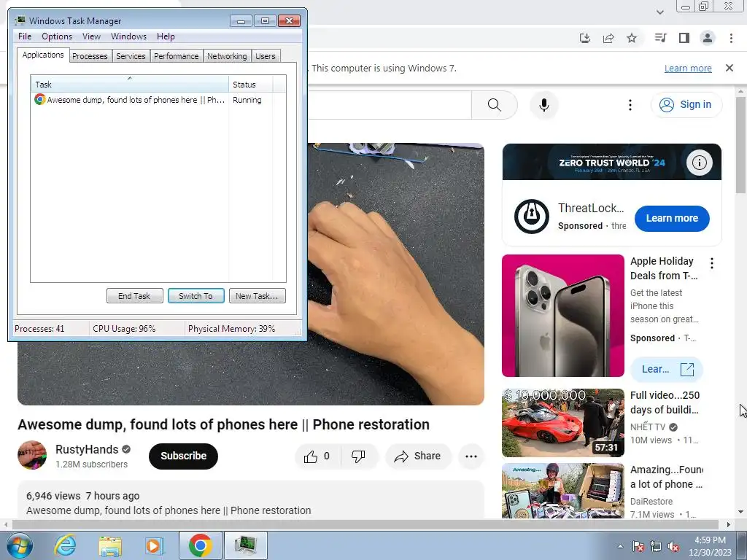The height and width of the screenshot is (560, 747).
Task: Click the Chrome share page icon
Action: click(x=608, y=38)
